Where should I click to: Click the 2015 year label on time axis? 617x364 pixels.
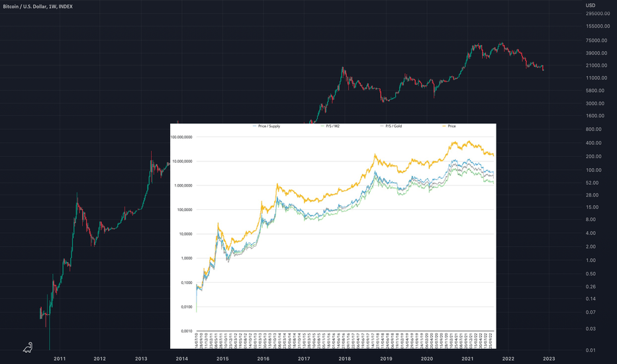tap(222, 359)
